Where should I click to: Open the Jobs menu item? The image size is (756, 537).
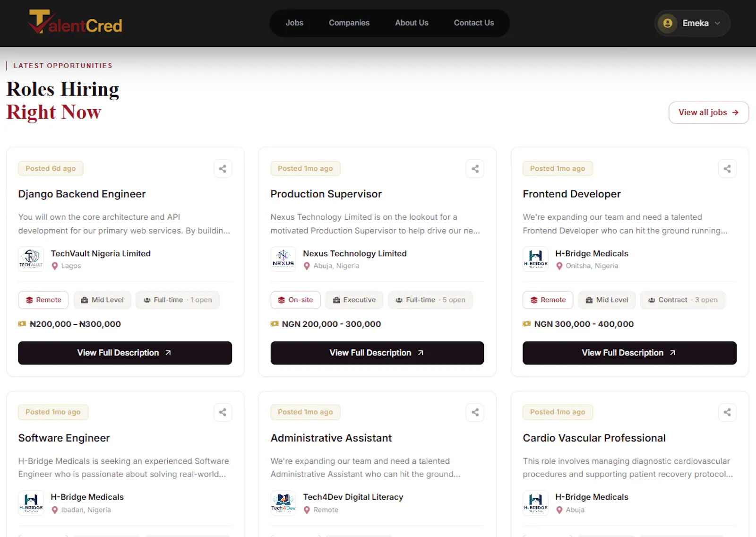coord(294,23)
